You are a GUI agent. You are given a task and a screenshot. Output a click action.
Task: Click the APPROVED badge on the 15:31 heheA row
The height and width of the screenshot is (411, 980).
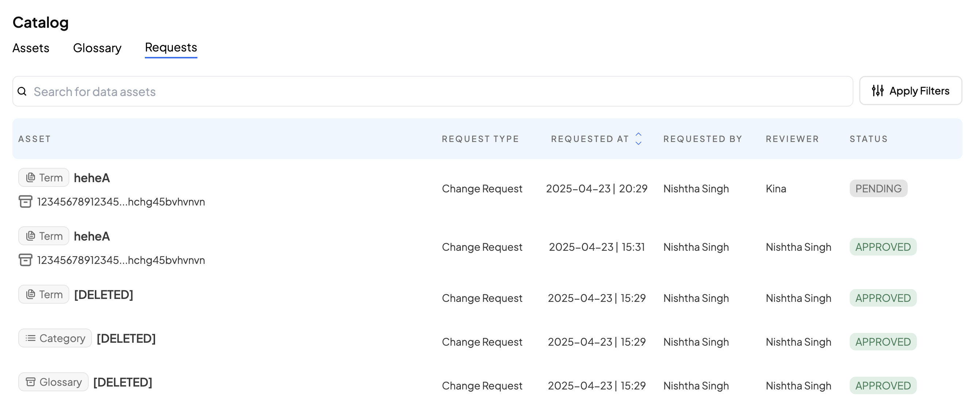click(883, 247)
